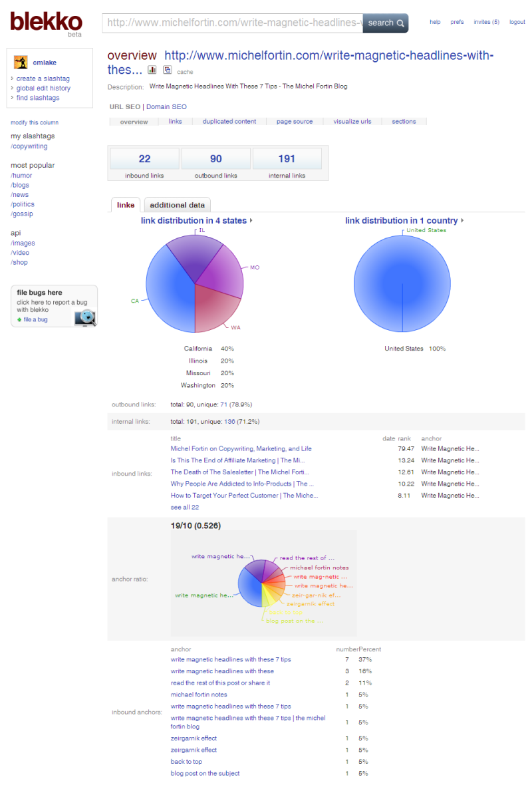The height and width of the screenshot is (799, 532).
Task: Open the SEO stats chart icon
Action: pos(152,70)
